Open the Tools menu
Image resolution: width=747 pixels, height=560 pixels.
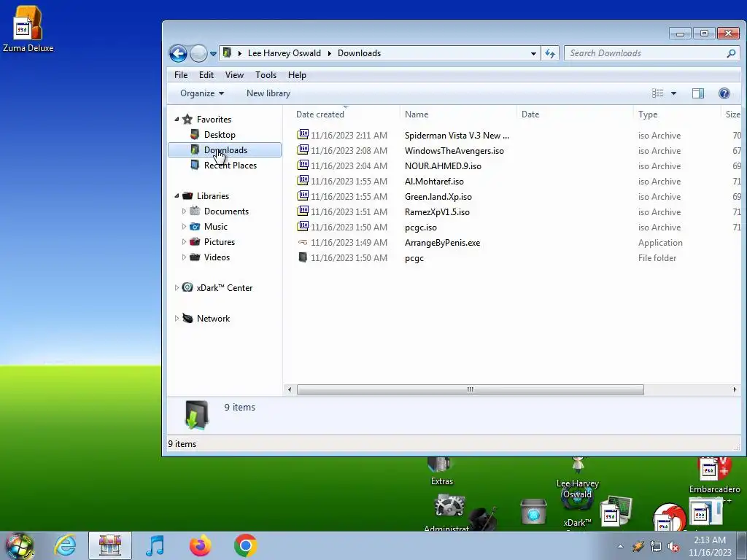click(x=266, y=75)
